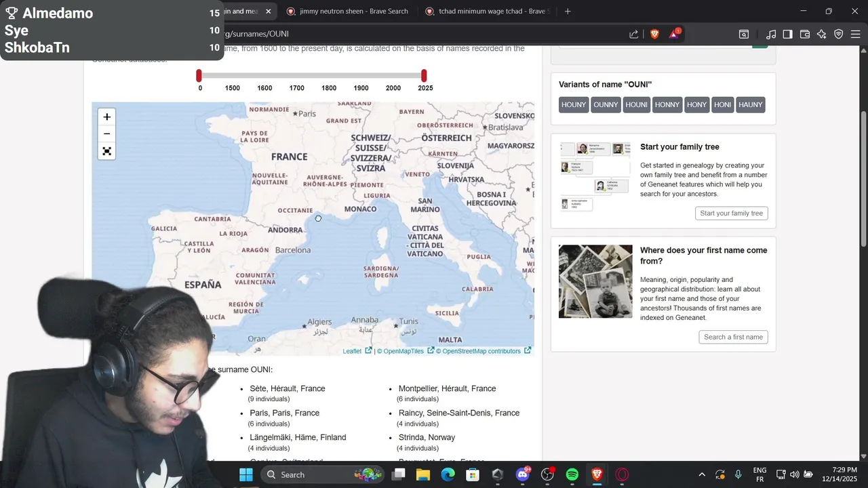Toggle the browser sidebar panel icon
The image size is (868, 488).
(787, 34)
